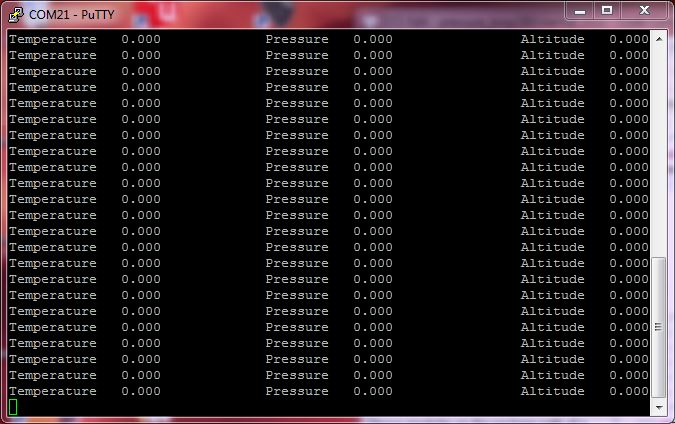675x424 pixels.
Task: Maximize the COM21 PuTTY window
Action: pos(607,11)
